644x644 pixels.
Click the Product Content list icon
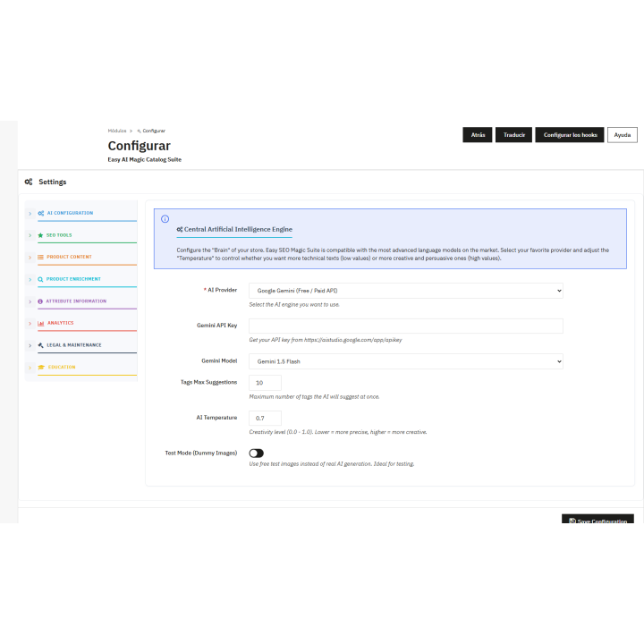[40, 257]
